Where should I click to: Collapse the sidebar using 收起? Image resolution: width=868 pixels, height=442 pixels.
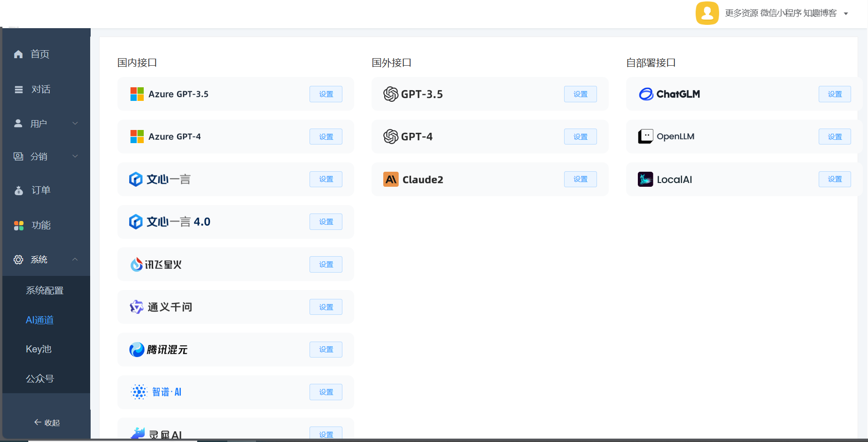click(x=47, y=423)
